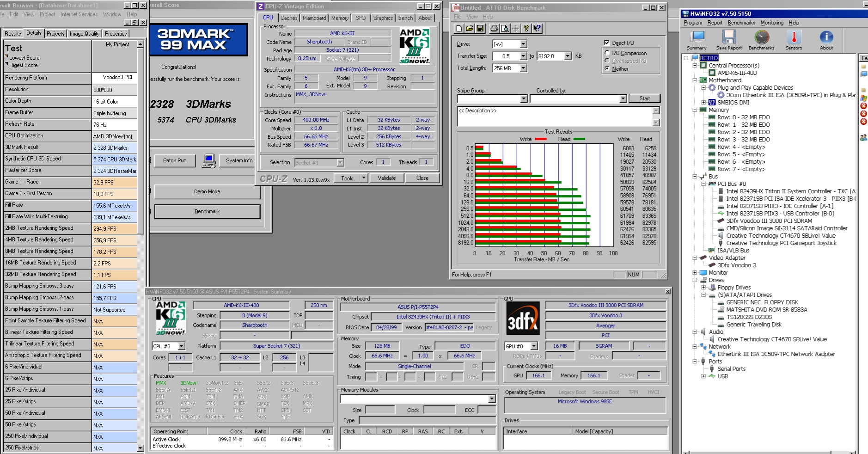Viewport: 868px width, 454px height.
Task: Click the Save floppy icon in ATTO toolbar
Action: pos(480,29)
